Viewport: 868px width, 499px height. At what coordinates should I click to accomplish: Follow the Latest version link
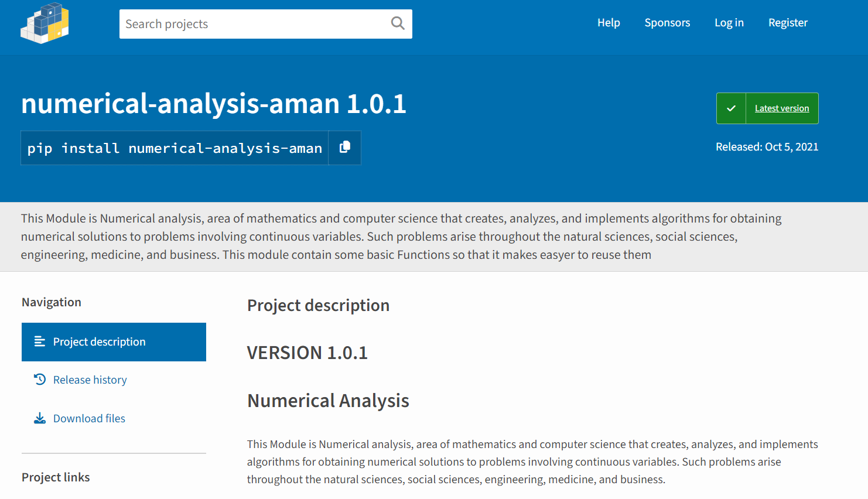point(781,108)
